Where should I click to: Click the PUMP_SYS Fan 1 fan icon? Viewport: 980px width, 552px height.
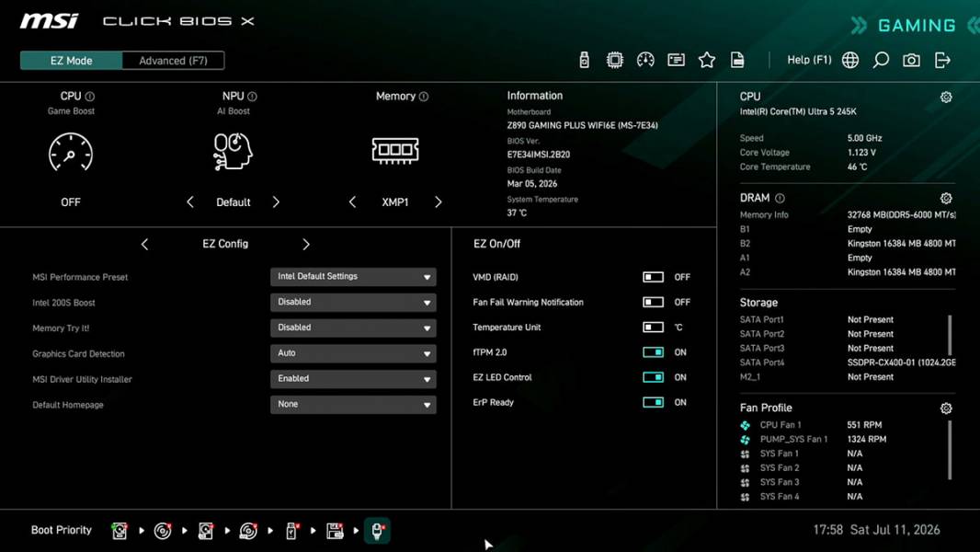coord(745,440)
